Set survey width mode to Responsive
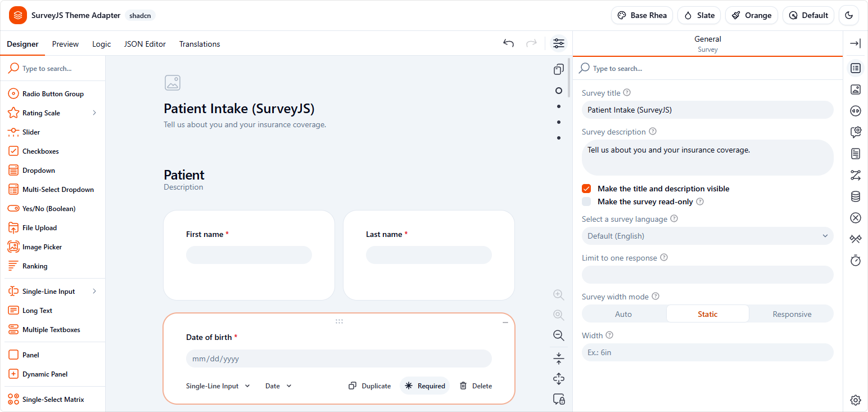 (792, 314)
